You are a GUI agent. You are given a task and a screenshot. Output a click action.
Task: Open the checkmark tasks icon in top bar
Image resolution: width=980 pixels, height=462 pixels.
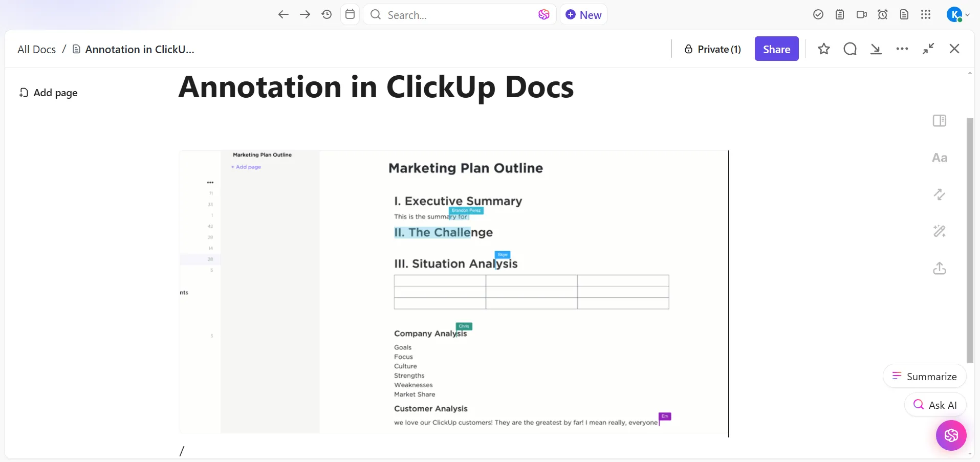818,15
